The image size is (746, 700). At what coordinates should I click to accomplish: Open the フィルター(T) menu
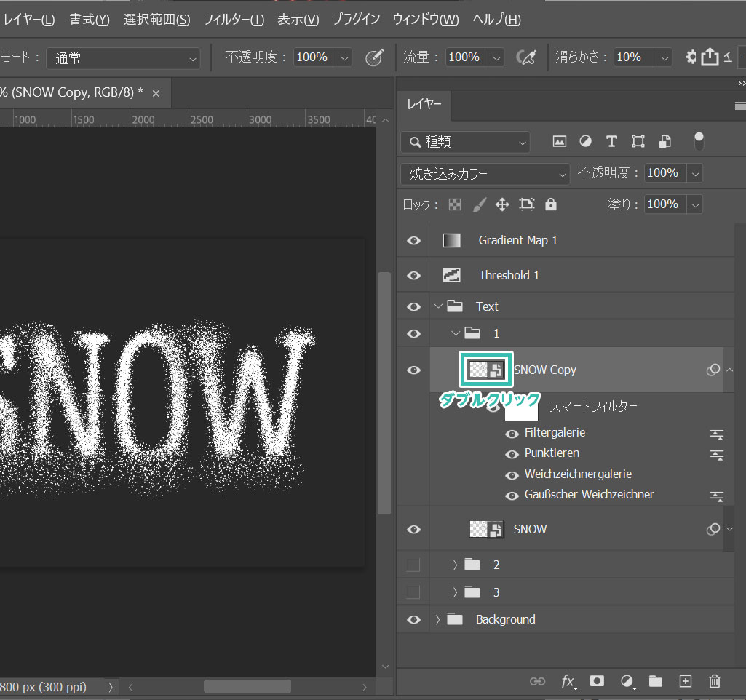coord(234,20)
